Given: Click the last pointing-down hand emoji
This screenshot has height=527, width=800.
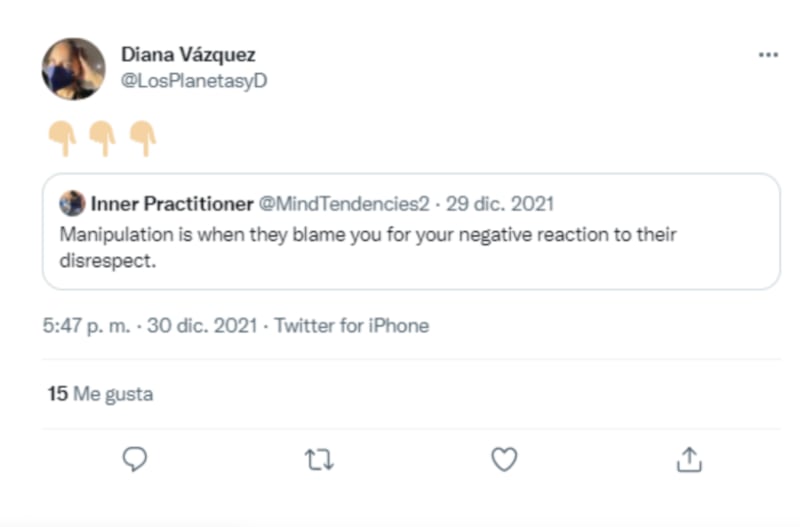Looking at the screenshot, I should pos(142,138).
